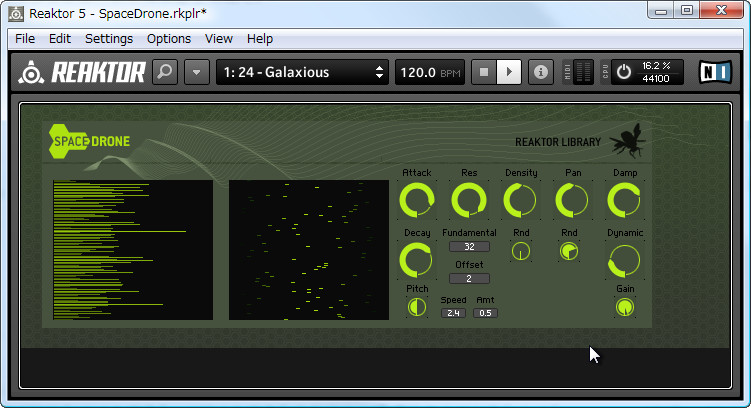The width and height of the screenshot is (751, 408).
Task: Click the snapshot selector up/down arrows
Action: click(379, 72)
